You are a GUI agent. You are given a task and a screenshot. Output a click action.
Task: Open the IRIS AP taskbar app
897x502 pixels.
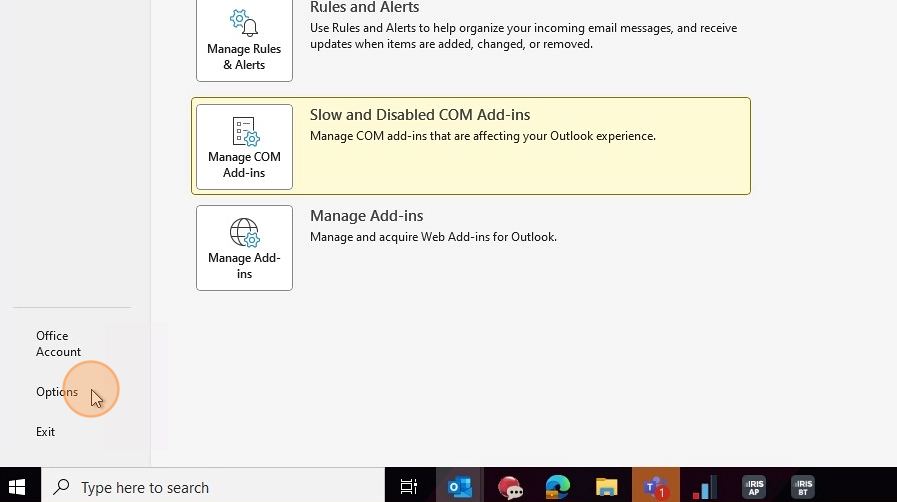[x=754, y=488]
